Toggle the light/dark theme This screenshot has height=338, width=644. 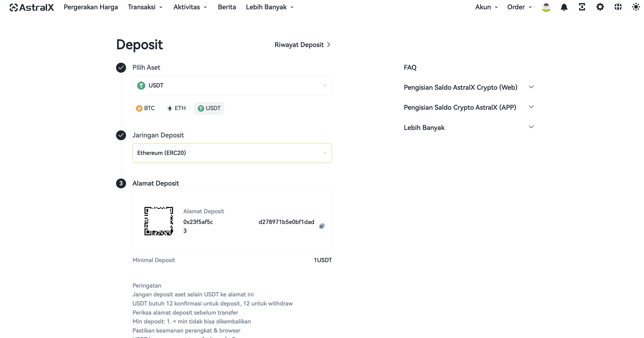[636, 7]
